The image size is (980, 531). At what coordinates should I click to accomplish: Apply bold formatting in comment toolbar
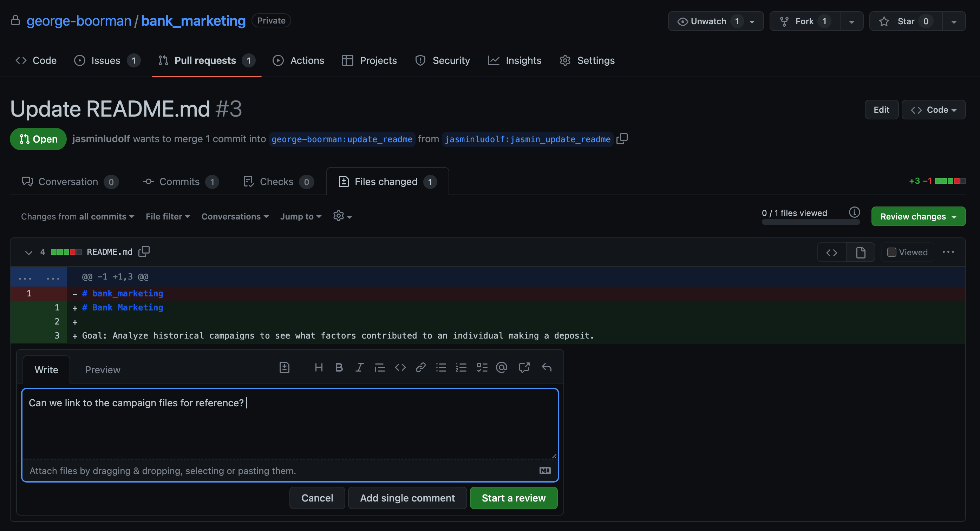(x=339, y=367)
